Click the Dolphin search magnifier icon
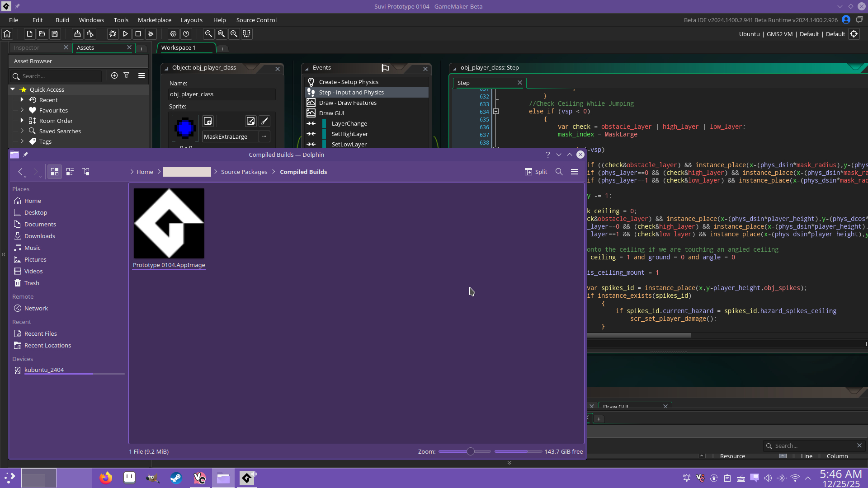The height and width of the screenshot is (488, 868). pyautogui.click(x=559, y=172)
